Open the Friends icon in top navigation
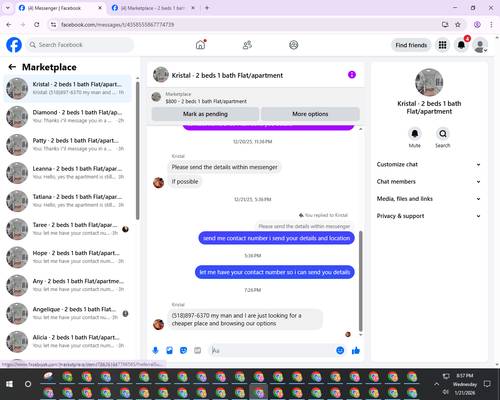The height and width of the screenshot is (400, 500). pyautogui.click(x=247, y=45)
